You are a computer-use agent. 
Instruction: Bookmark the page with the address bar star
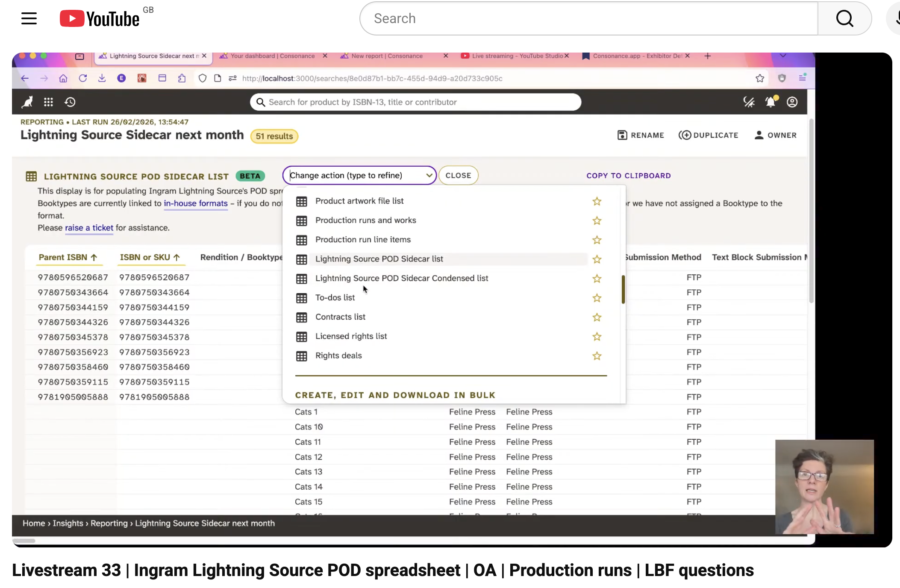760,79
